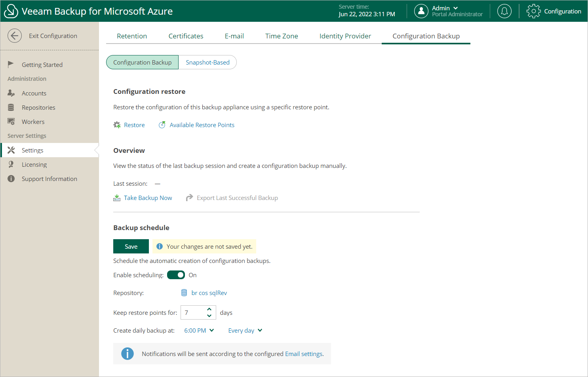The width and height of the screenshot is (588, 377).
Task: Click the Restore link
Action: pos(134,125)
